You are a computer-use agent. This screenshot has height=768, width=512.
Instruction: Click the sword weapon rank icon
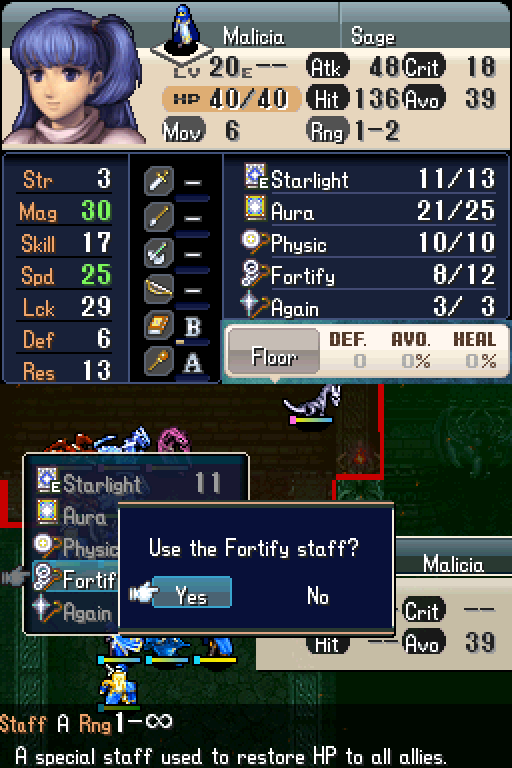[x=159, y=181]
